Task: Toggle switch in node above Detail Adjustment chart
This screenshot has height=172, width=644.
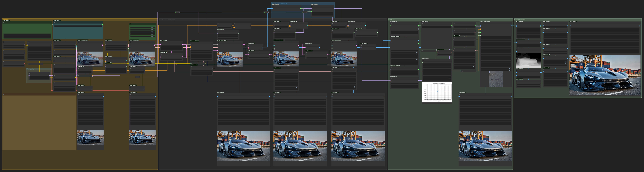Action: (450, 78)
